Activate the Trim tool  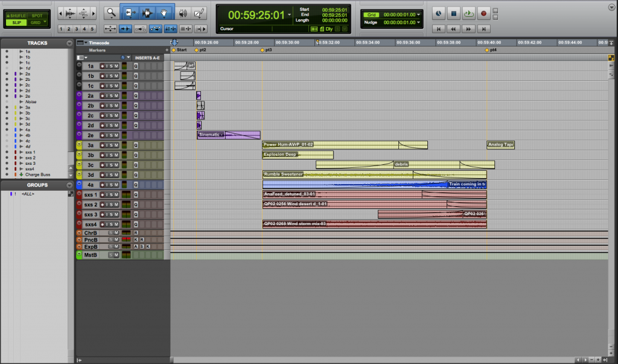(129, 13)
